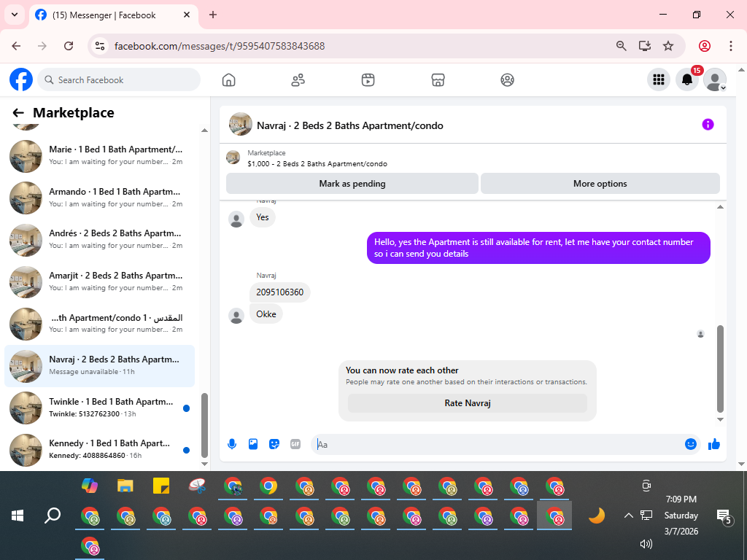Click conversation list scroll down arrow

[205, 464]
